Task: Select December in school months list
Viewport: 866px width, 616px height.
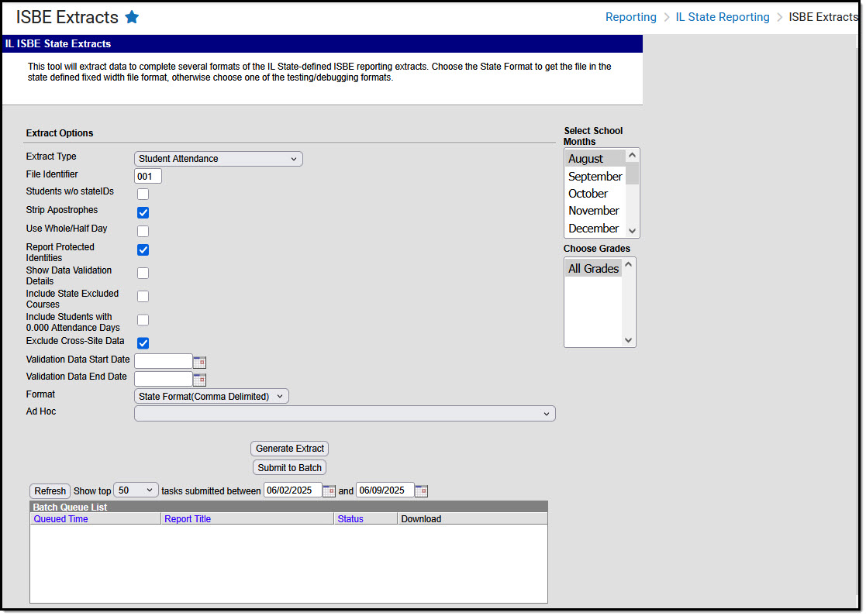Action: coord(595,229)
